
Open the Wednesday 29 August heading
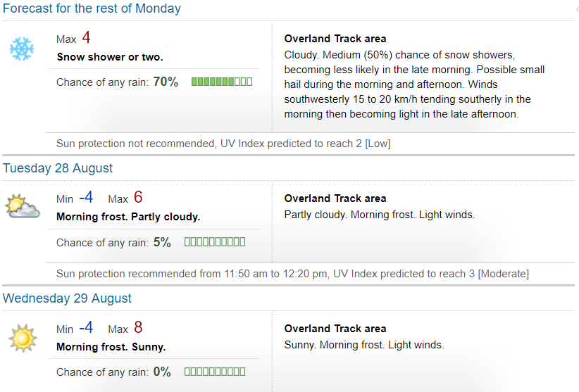(67, 298)
